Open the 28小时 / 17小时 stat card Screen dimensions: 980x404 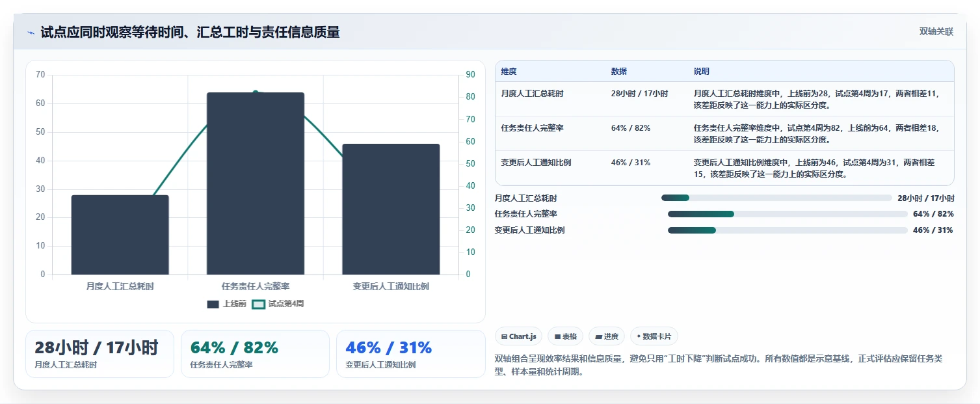[x=99, y=354]
